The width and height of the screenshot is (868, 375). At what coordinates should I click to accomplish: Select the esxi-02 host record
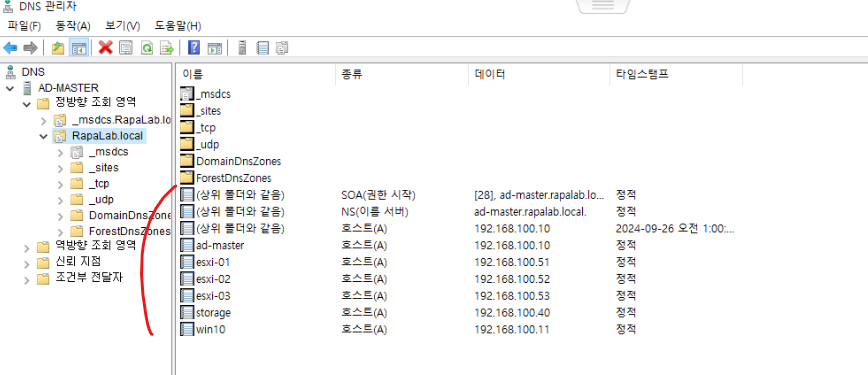click(x=214, y=279)
